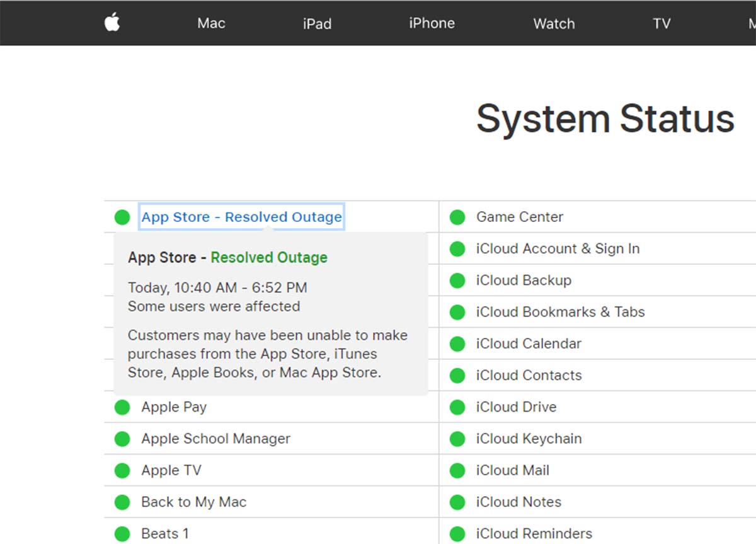This screenshot has width=756, height=544.
Task: Click the System Status page heading
Action: [605, 119]
